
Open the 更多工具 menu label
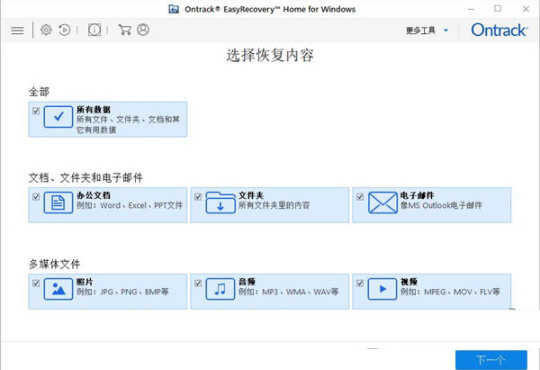420,30
